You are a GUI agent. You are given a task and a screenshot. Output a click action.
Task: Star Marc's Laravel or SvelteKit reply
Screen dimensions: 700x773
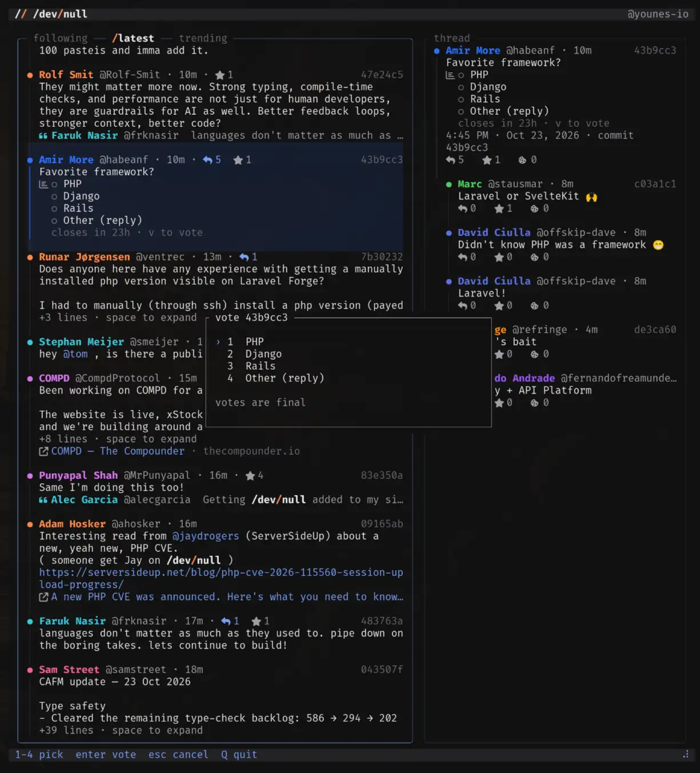pos(499,209)
